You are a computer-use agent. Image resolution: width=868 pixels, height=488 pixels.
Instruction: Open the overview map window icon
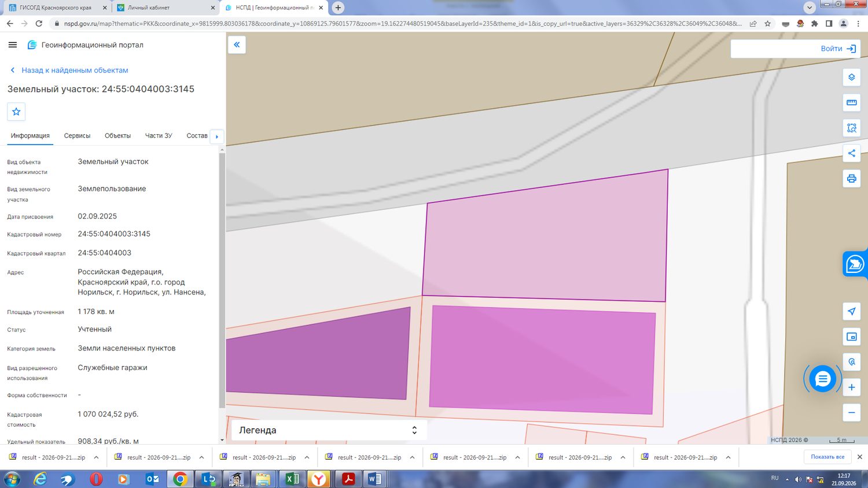click(851, 337)
